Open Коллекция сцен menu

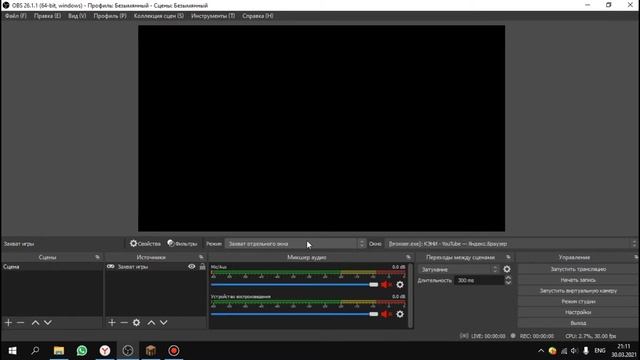(159, 16)
